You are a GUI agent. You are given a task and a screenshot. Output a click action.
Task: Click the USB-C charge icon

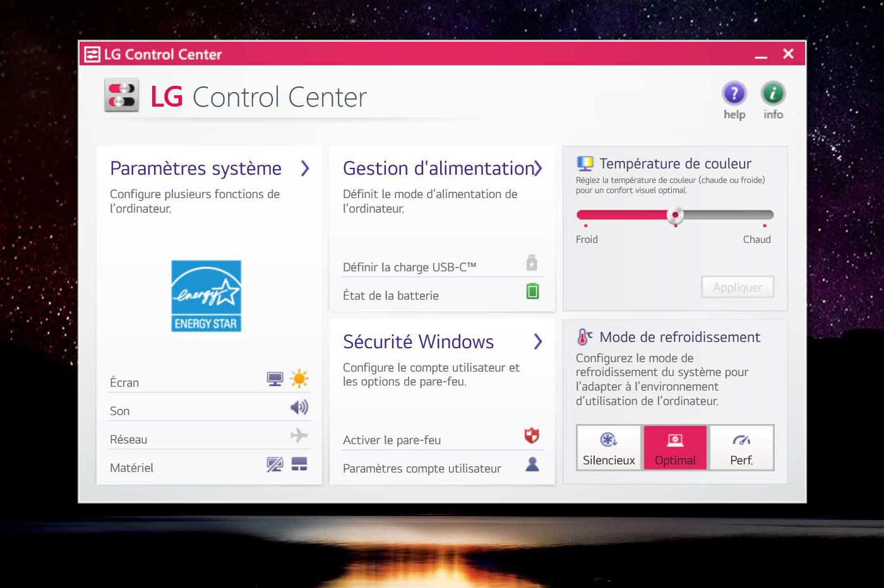[x=532, y=263]
